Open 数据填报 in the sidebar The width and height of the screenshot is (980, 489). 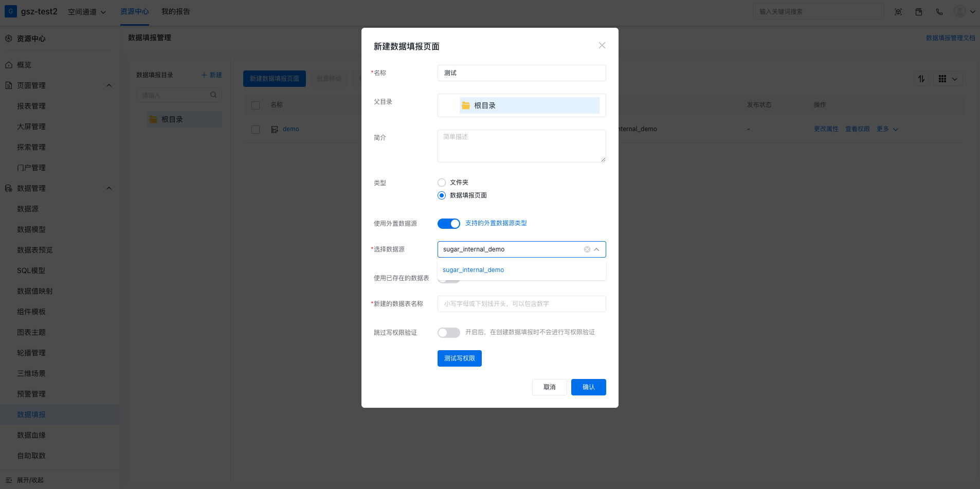pos(31,414)
